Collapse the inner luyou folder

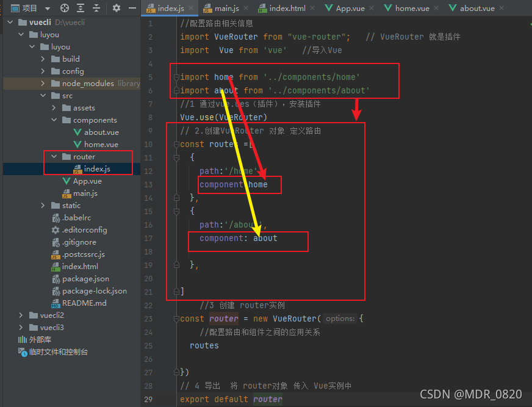click(32, 47)
